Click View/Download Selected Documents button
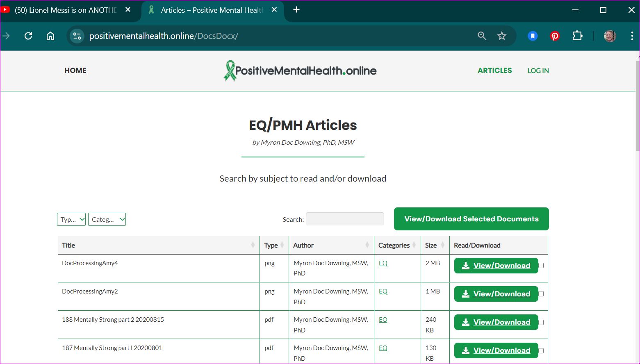The height and width of the screenshot is (364, 640). (471, 219)
